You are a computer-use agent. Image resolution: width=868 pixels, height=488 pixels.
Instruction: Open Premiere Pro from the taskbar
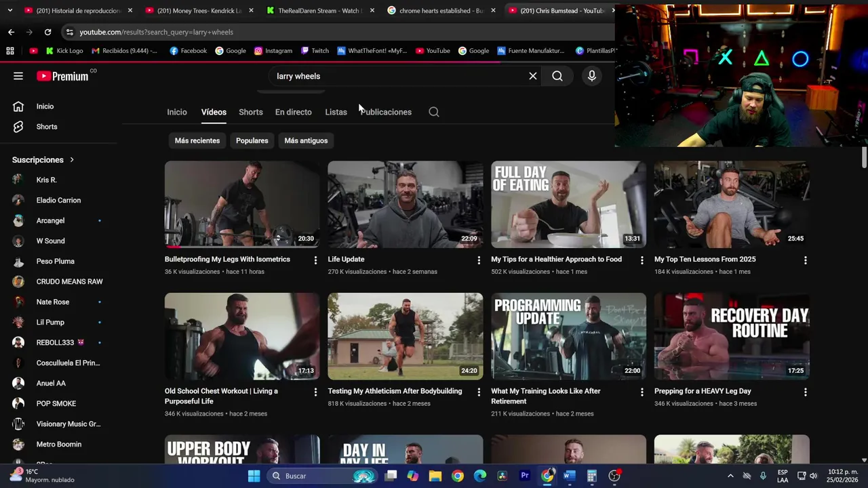(x=525, y=476)
